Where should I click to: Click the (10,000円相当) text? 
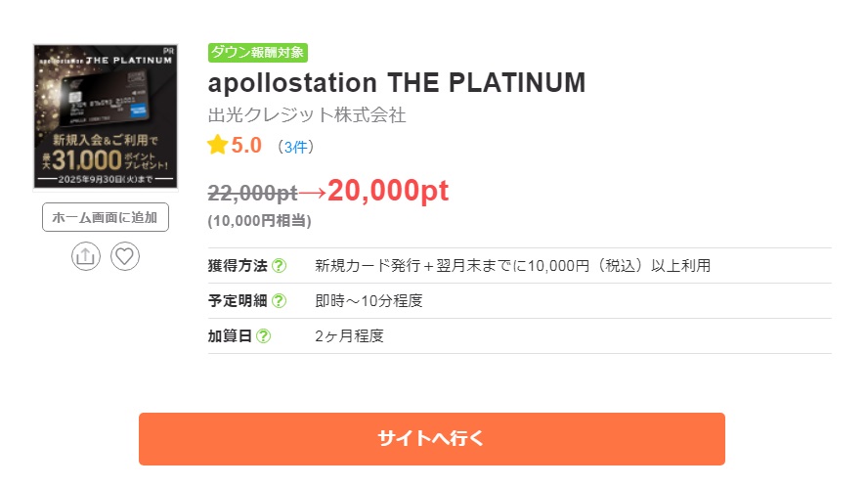pos(260,221)
